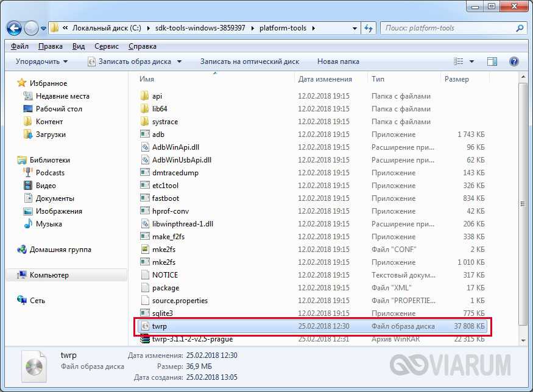This screenshot has height=392, width=533.
Task: Click the help question mark icon
Action: tap(514, 61)
